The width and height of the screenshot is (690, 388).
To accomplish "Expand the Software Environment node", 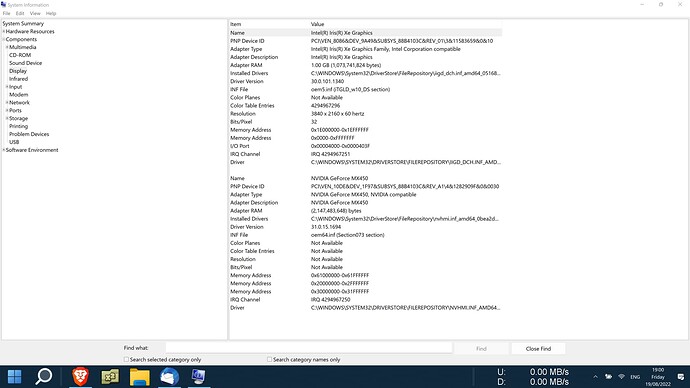I will click(x=4, y=150).
